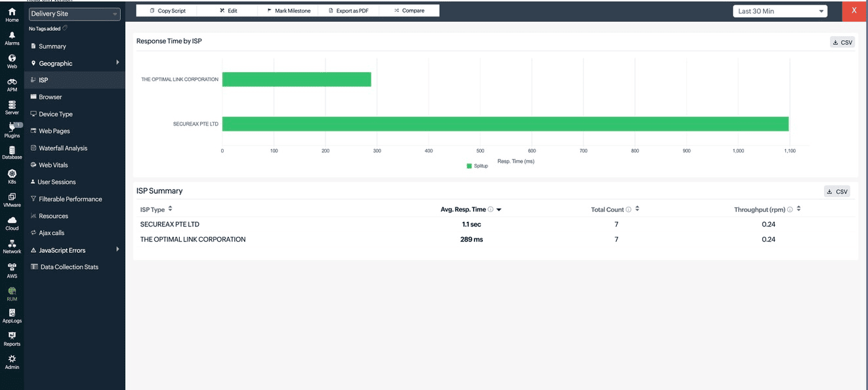Go to APM monitoring icon
The height and width of the screenshot is (390, 868).
(x=12, y=85)
